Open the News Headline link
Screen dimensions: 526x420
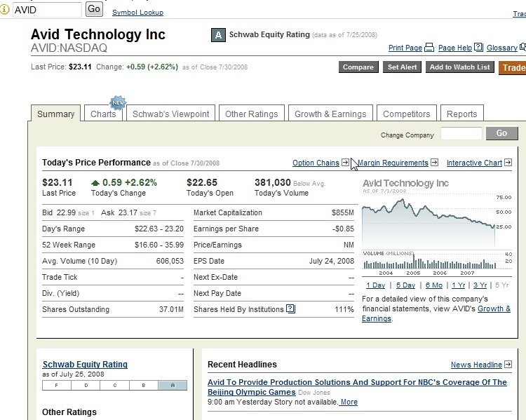click(476, 365)
